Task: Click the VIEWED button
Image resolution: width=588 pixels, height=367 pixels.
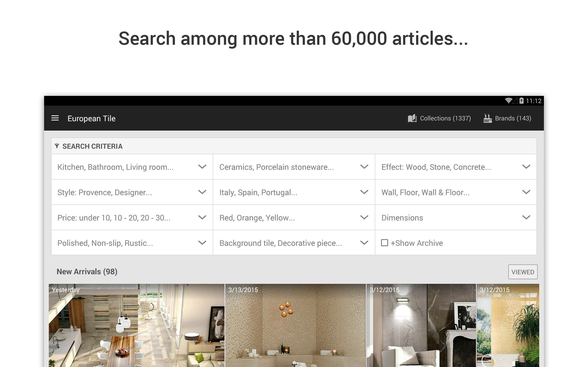Action: click(523, 272)
